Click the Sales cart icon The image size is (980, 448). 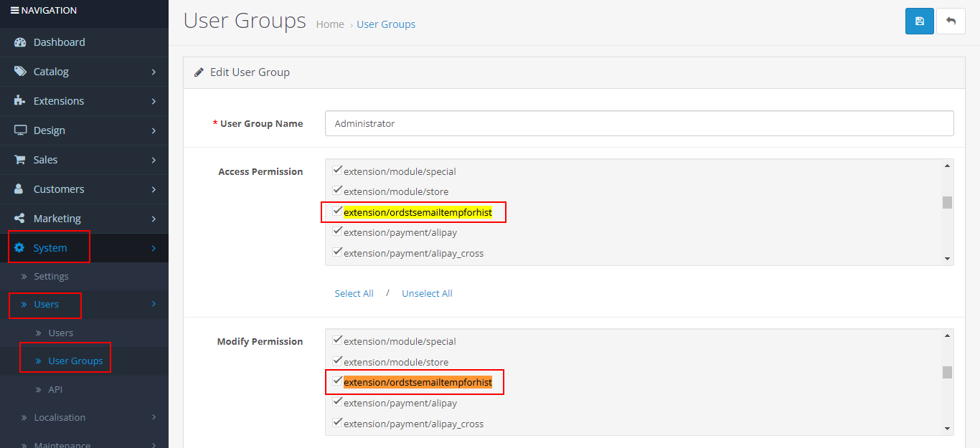pos(19,159)
